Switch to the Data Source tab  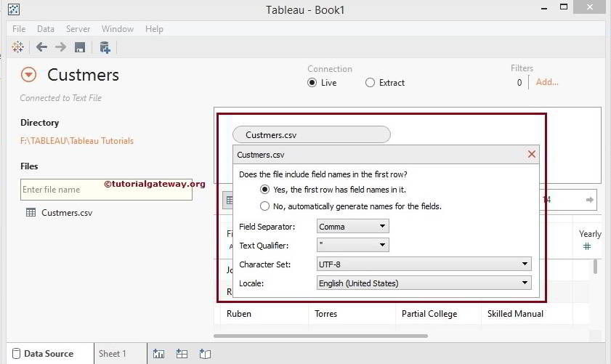(50, 354)
